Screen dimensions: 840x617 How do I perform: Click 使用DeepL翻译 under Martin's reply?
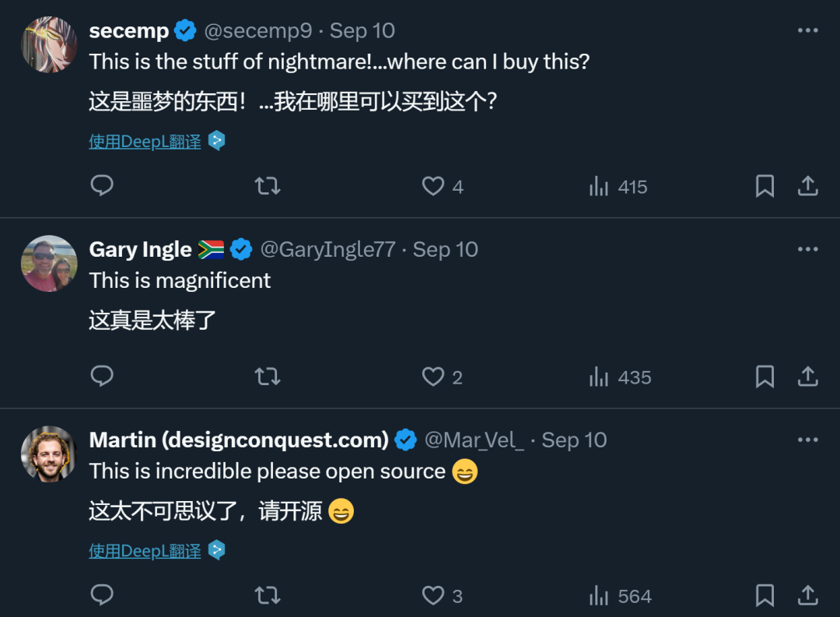(x=145, y=551)
